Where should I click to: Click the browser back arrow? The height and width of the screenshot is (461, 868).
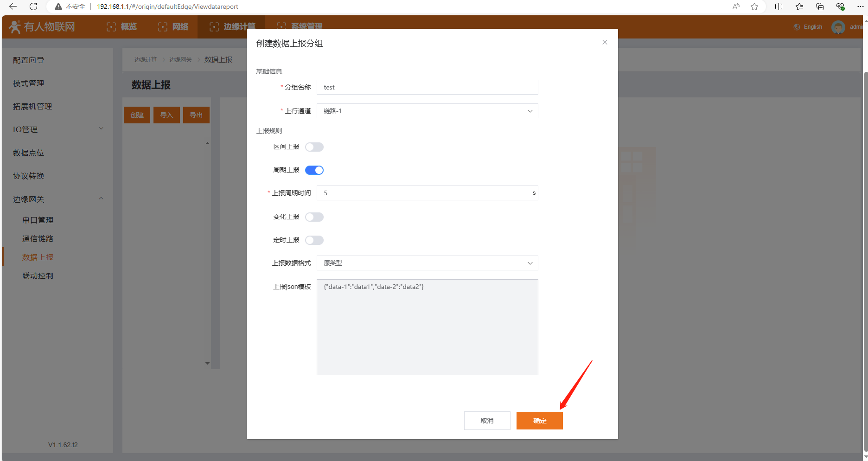(x=13, y=6)
